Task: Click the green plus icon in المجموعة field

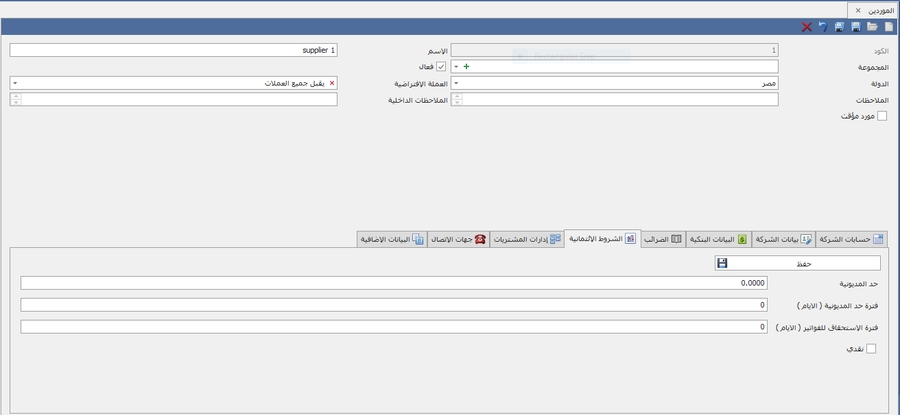Action: point(466,66)
